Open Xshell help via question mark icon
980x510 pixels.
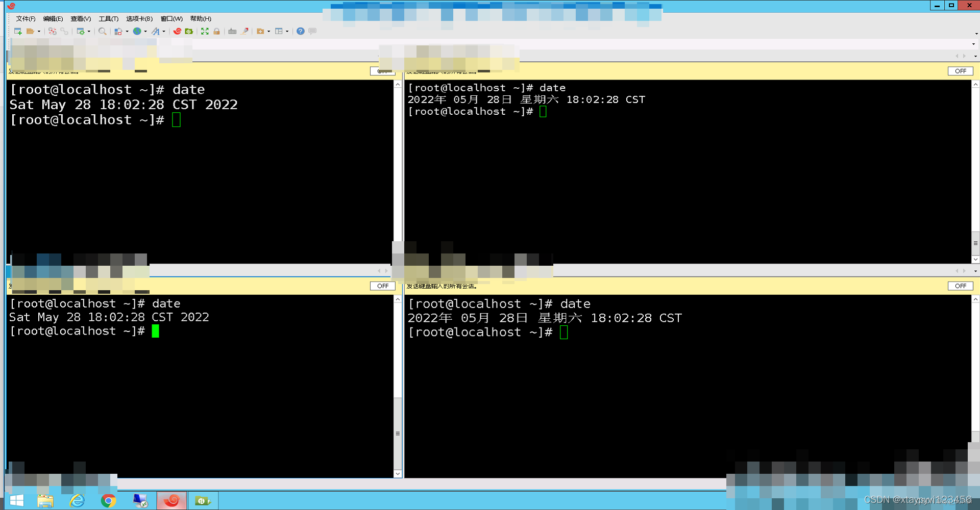point(301,31)
